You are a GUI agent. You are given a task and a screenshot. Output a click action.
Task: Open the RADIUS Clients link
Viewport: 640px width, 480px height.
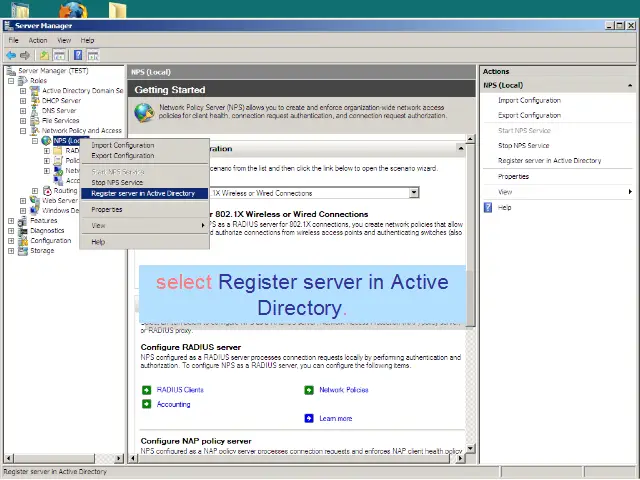pyautogui.click(x=180, y=390)
